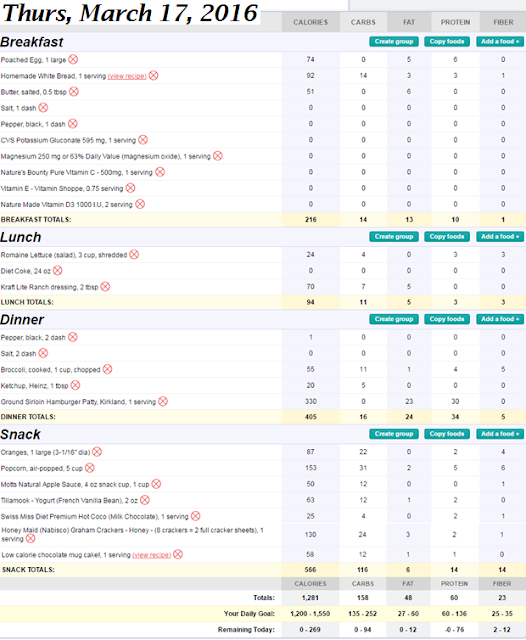
Task: Copy foods from the Lunch section
Action: click(x=447, y=237)
